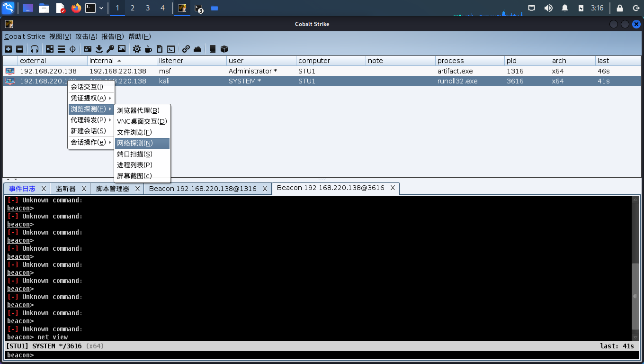Sort sessions by the external column

53,61
